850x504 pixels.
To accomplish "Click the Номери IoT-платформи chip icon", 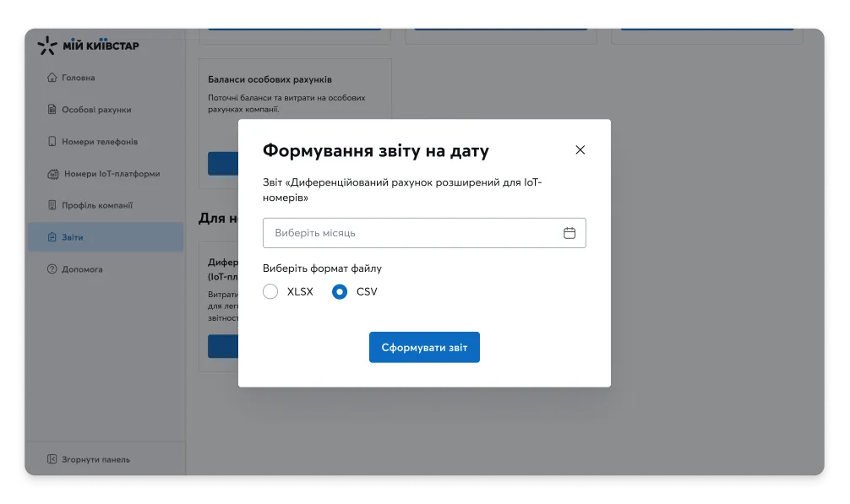I will coord(53,174).
